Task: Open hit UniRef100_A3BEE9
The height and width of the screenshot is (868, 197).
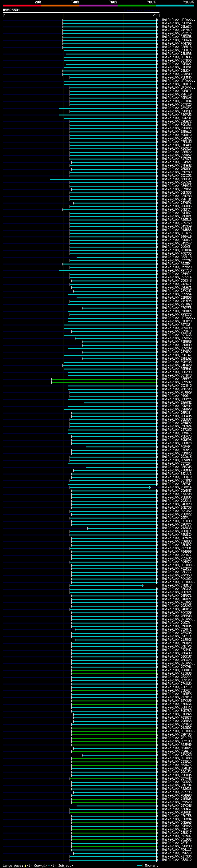Action: pos(177,379)
